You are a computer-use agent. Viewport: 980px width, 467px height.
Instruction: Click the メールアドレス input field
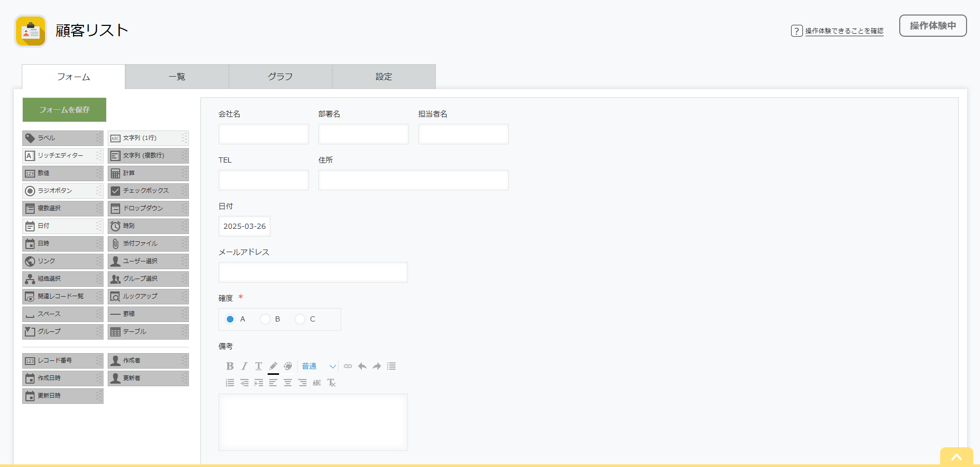313,272
